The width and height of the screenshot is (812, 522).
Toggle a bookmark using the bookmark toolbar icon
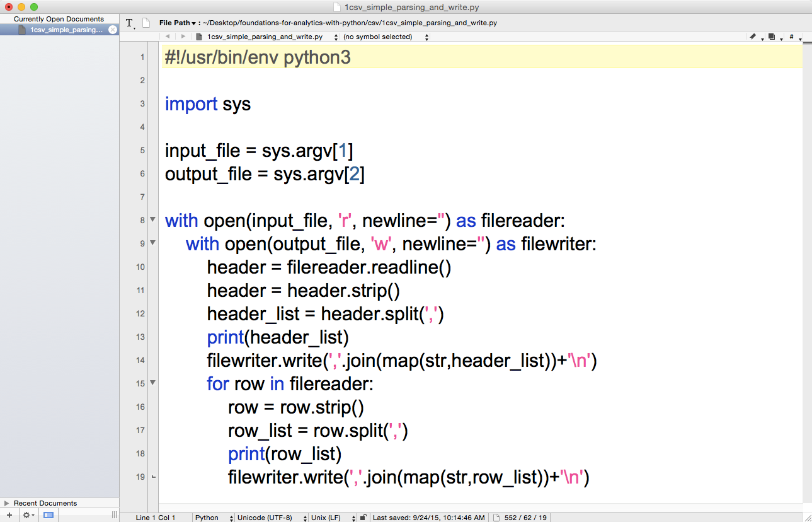[753, 36]
